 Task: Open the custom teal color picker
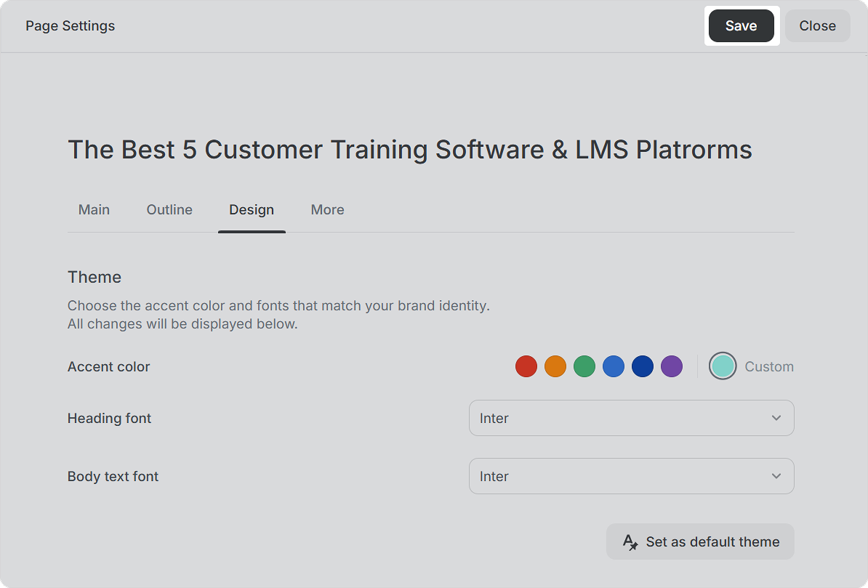point(723,366)
